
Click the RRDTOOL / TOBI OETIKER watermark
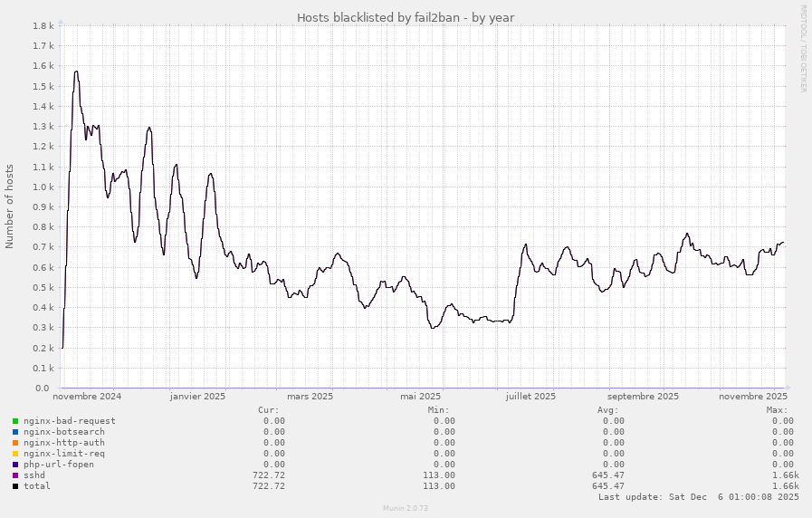click(802, 48)
